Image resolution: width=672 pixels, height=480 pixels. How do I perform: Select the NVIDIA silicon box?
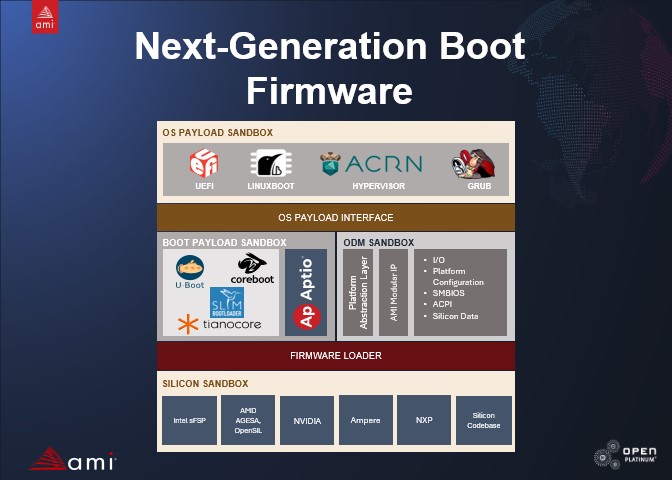(307, 420)
